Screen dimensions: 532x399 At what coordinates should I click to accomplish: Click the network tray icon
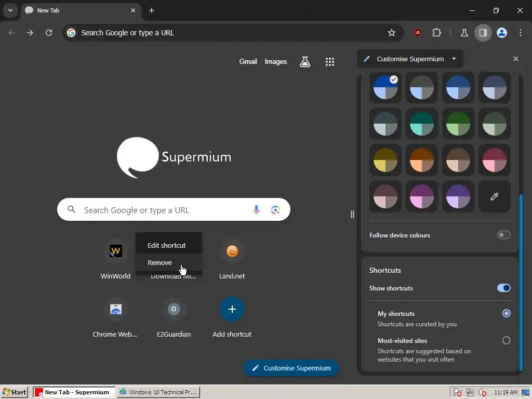[470, 392]
